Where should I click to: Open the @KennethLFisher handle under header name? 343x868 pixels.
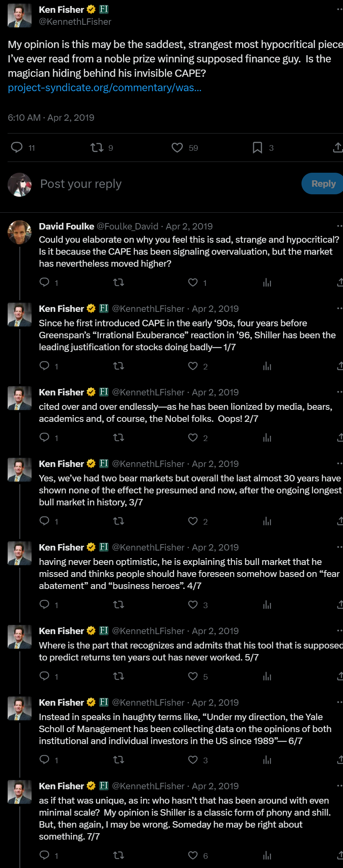tap(75, 22)
